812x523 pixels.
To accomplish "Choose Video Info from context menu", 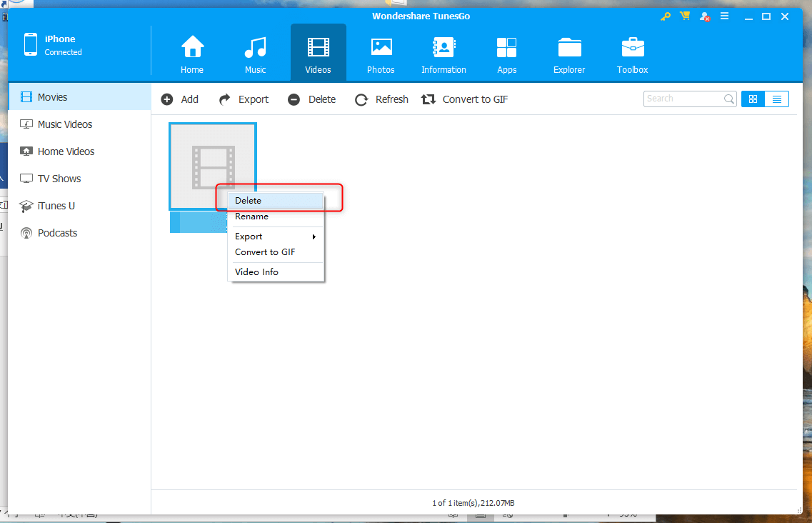I will coord(276,272).
